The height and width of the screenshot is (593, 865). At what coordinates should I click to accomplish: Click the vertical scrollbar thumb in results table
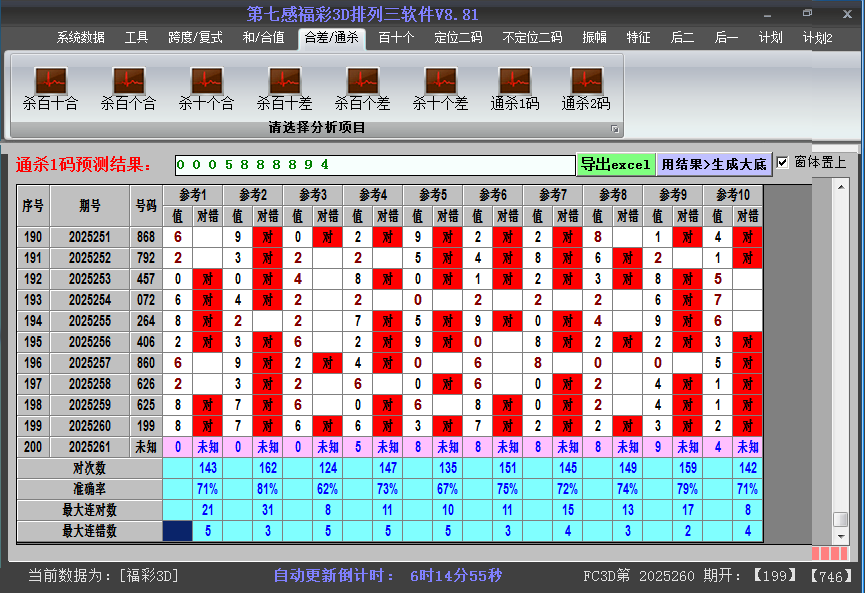click(841, 520)
